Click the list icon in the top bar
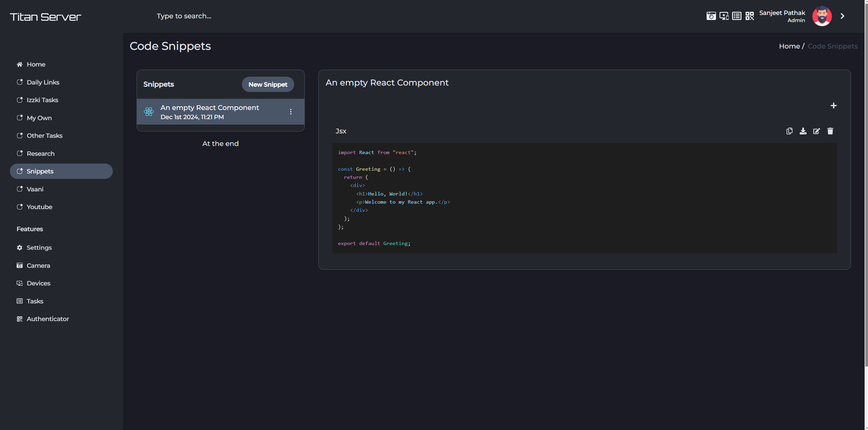Screen dimensions: 868x430 pos(737,16)
